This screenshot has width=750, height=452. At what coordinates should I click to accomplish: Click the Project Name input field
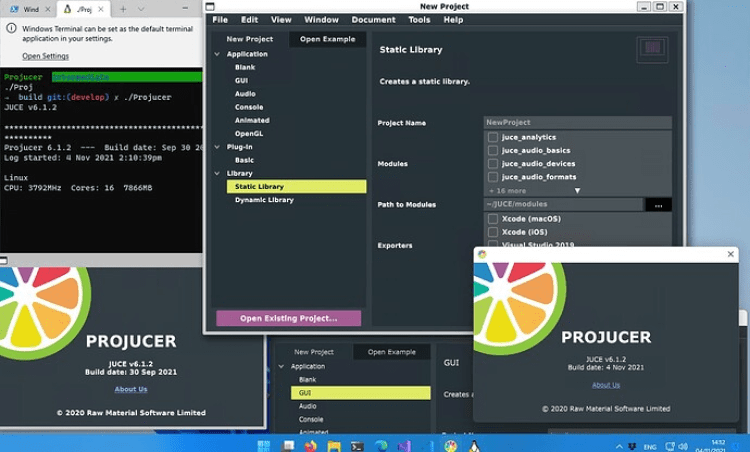pyautogui.click(x=577, y=122)
